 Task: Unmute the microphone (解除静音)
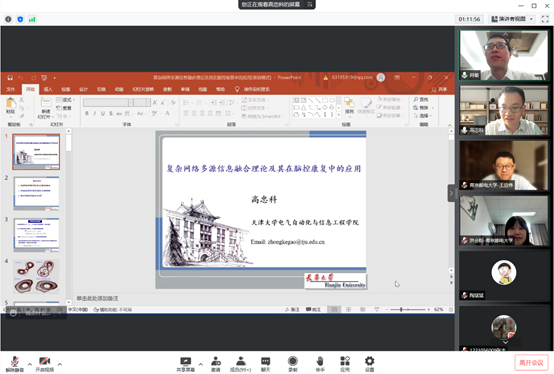tap(14, 364)
